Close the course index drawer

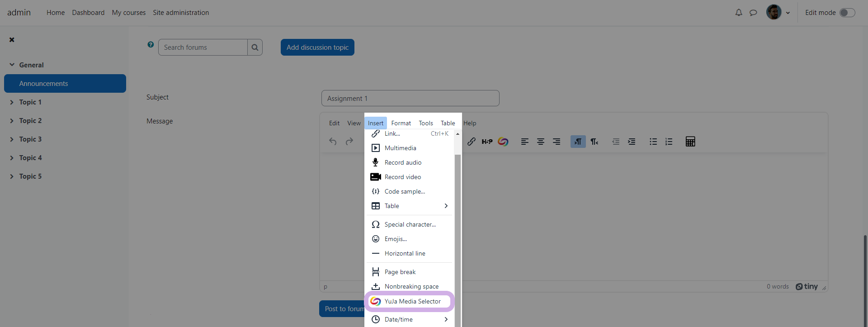12,40
